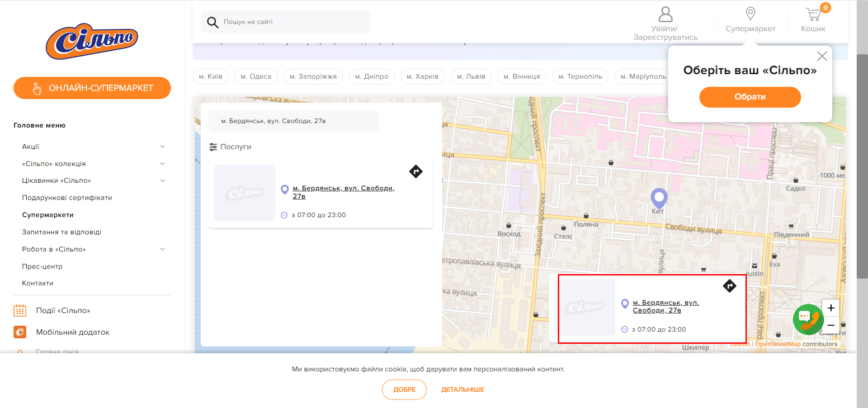The image size is (868, 408).
Task: Click the Послуги services filter label
Action: click(x=236, y=147)
